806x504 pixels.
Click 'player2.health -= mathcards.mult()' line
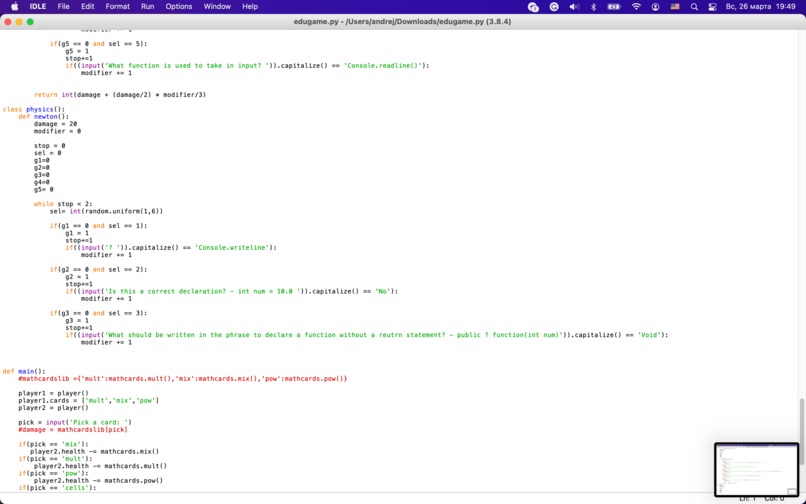100,466
